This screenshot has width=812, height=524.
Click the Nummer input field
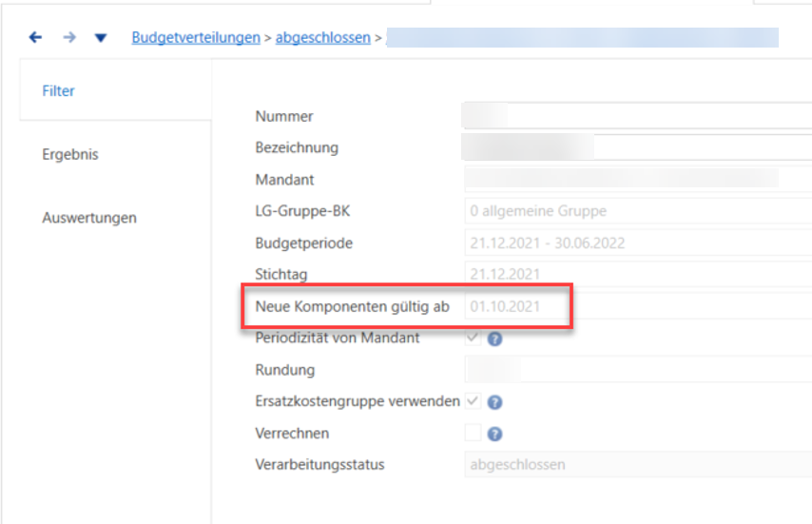coord(638,115)
